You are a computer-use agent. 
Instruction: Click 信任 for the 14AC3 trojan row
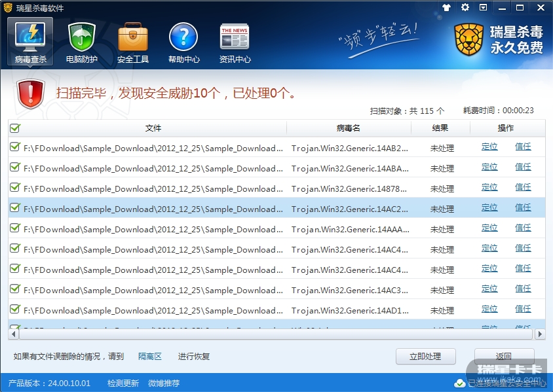[x=523, y=289]
